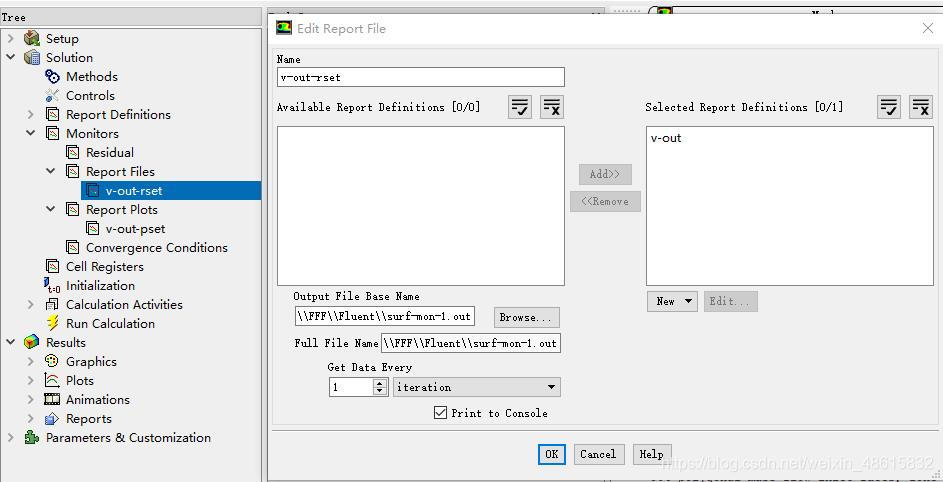This screenshot has width=943, height=482.
Task: Click the Solution node icon
Action: click(32, 58)
